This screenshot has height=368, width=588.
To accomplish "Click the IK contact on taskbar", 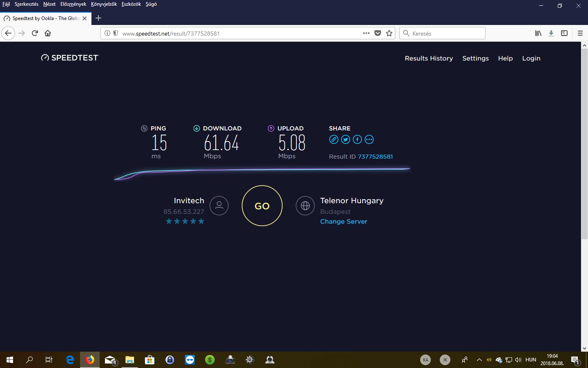I will tap(445, 360).
